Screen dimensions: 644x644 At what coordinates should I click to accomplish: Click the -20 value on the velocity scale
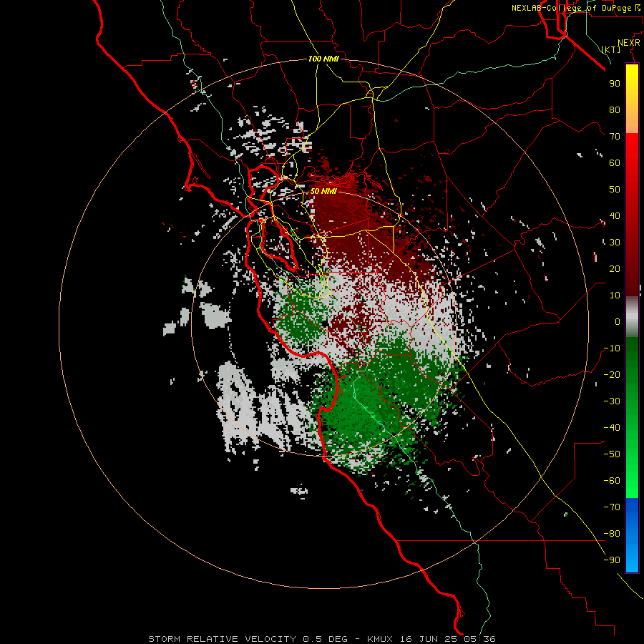[612, 374]
